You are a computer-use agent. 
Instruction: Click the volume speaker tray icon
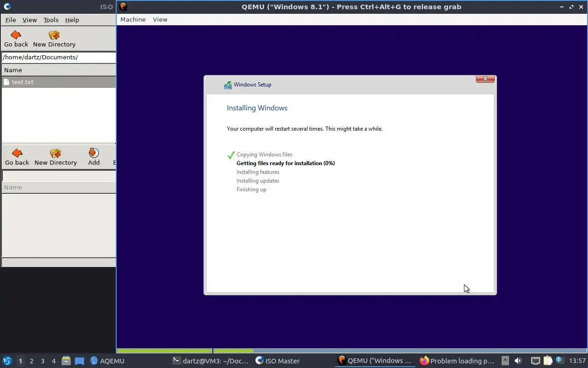518,361
